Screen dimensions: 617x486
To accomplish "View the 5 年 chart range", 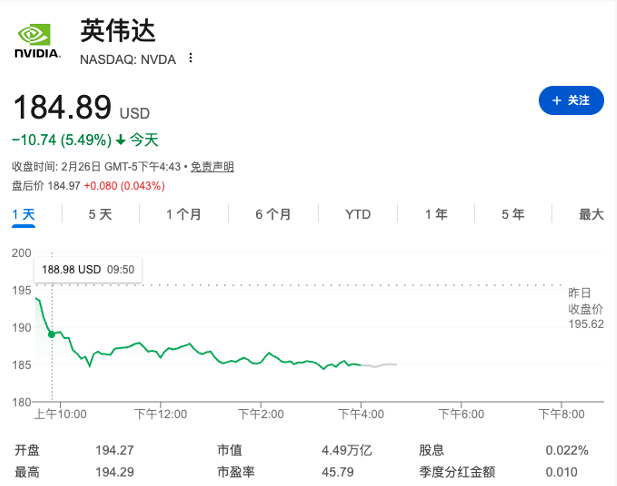I will click(512, 214).
